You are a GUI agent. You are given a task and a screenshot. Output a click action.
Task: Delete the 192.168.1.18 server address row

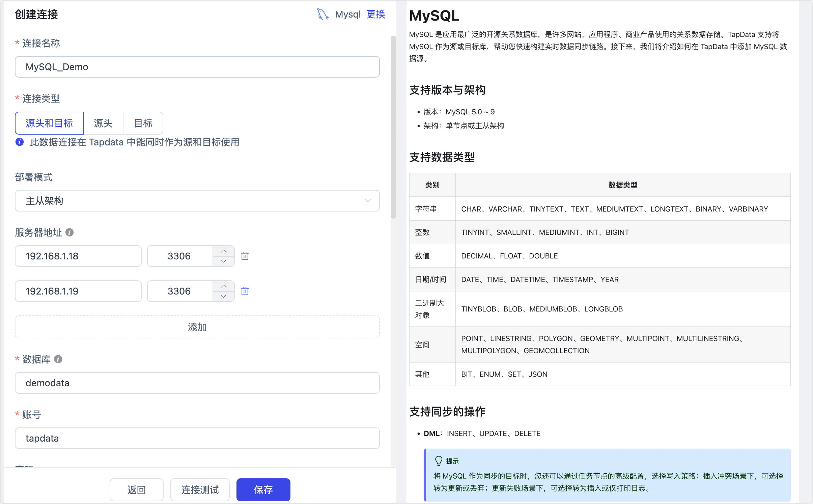(245, 256)
